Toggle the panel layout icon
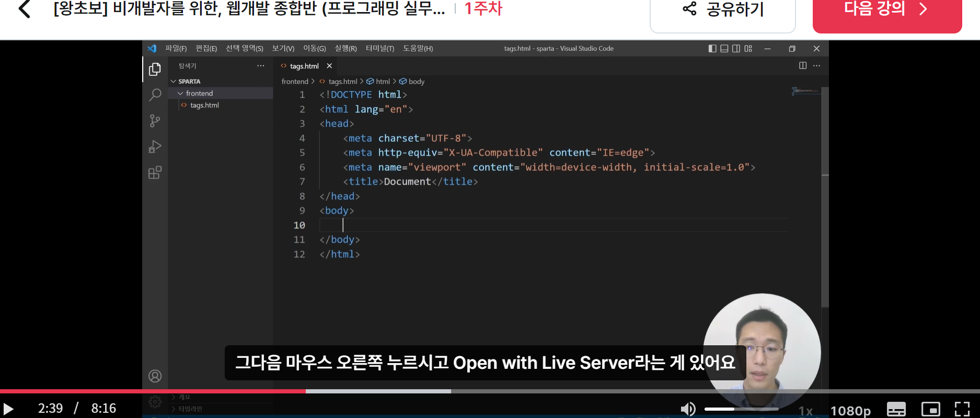Viewport: 980px width, 418px height. tap(724, 49)
